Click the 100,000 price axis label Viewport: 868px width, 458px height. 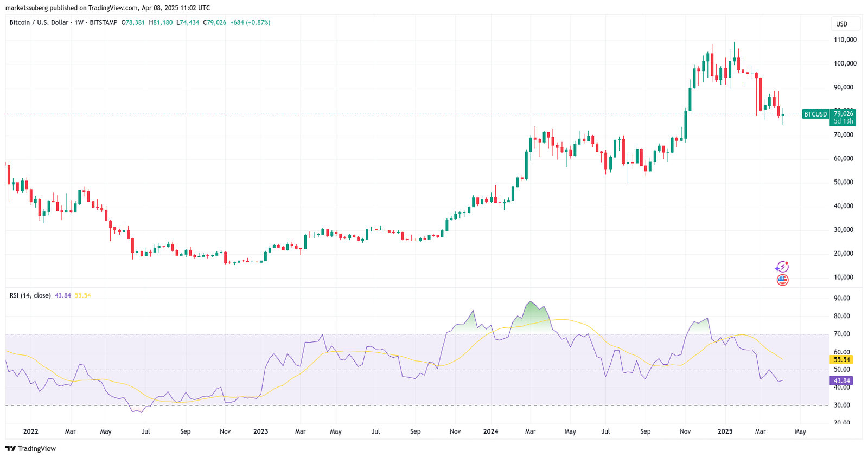coord(845,63)
